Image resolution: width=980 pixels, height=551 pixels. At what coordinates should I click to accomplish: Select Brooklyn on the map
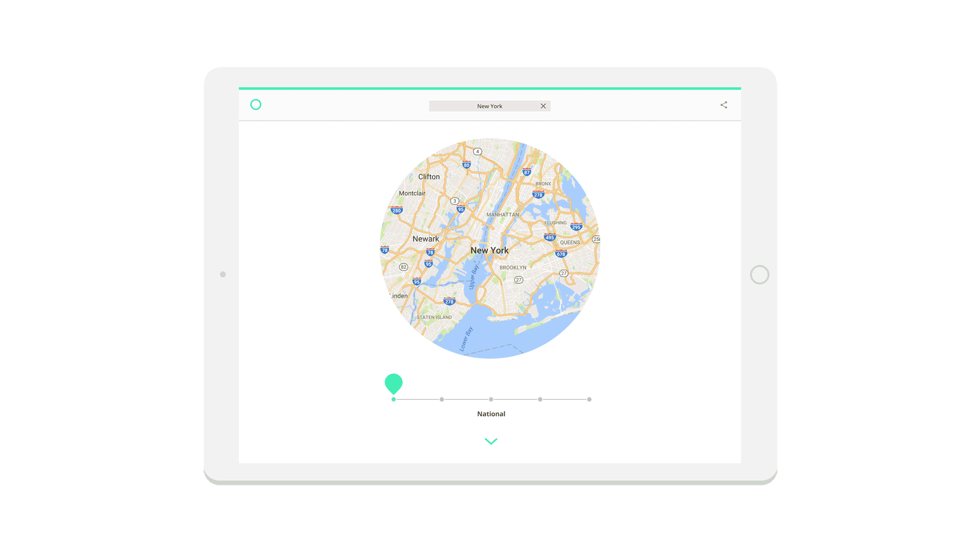tap(512, 267)
